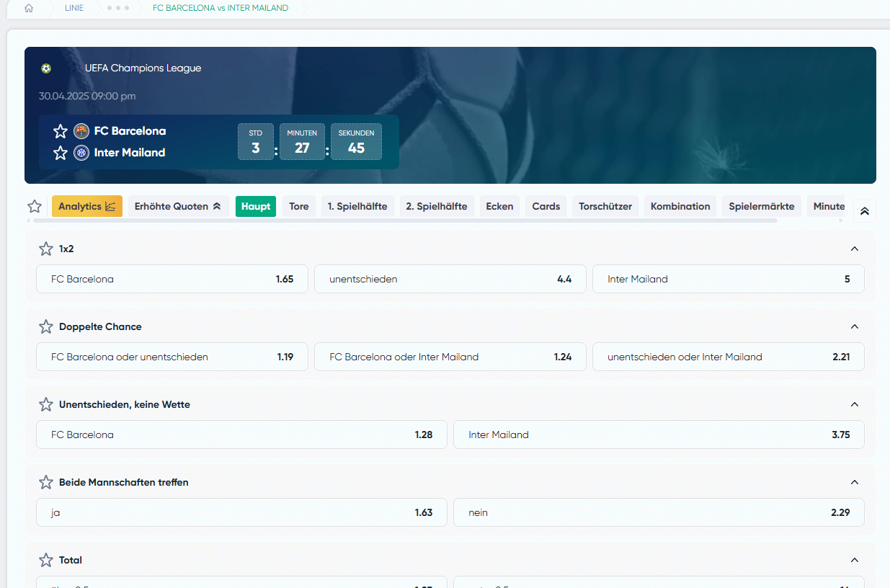Click the SEKUNDEN countdown box
890x588 pixels.
click(356, 141)
